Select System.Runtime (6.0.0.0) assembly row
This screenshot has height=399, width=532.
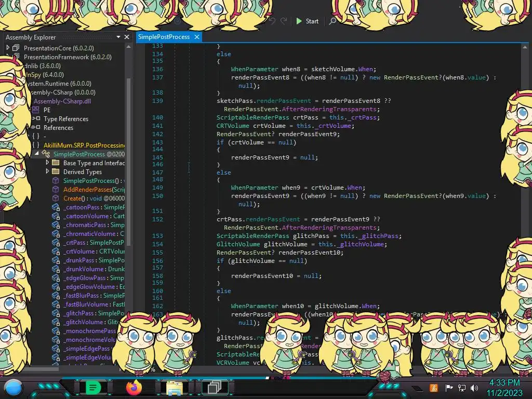click(59, 84)
